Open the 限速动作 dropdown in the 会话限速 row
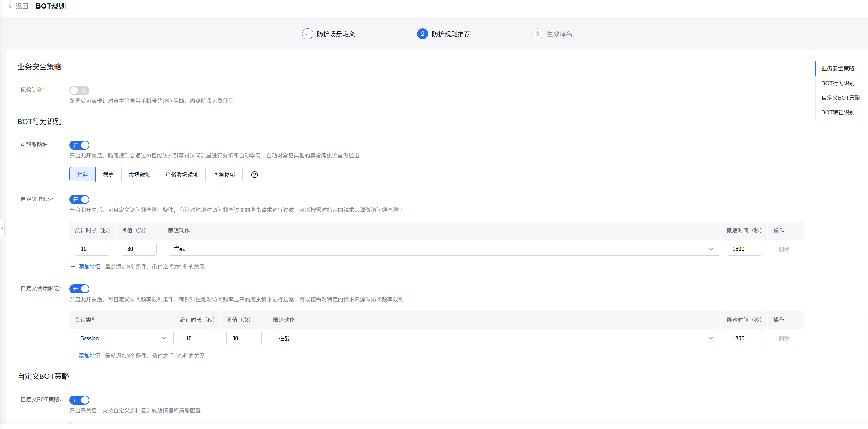Image resolution: width=868 pixels, height=429 pixels. point(496,338)
